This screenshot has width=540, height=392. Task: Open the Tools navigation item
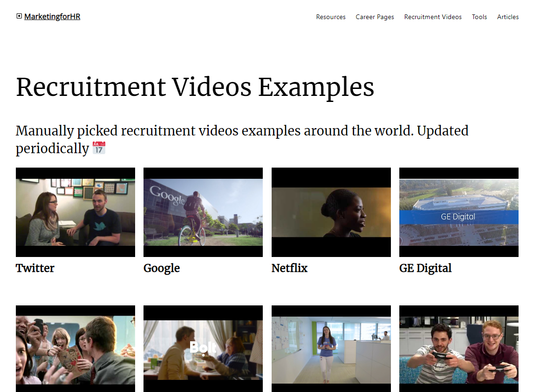pos(479,17)
